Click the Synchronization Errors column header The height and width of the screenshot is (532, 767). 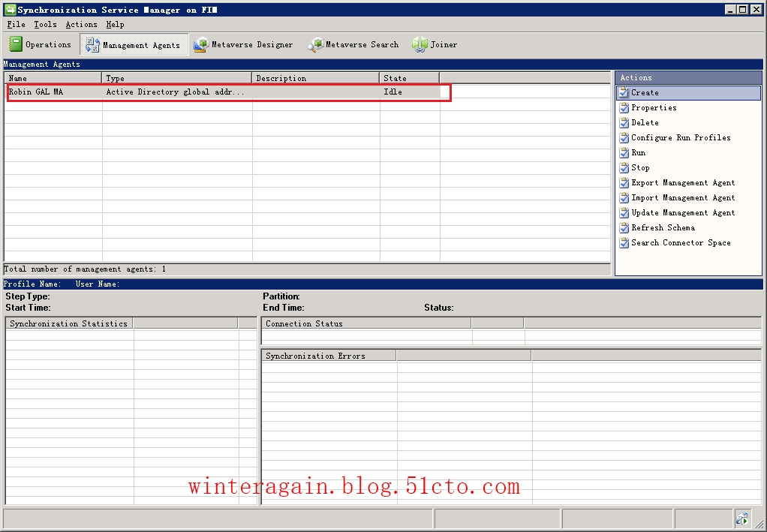pos(329,356)
